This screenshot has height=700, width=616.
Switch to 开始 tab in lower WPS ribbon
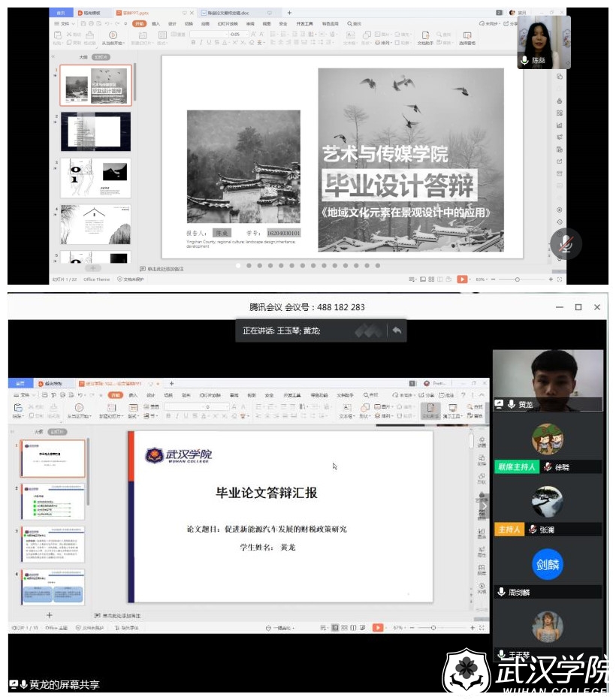(x=115, y=394)
